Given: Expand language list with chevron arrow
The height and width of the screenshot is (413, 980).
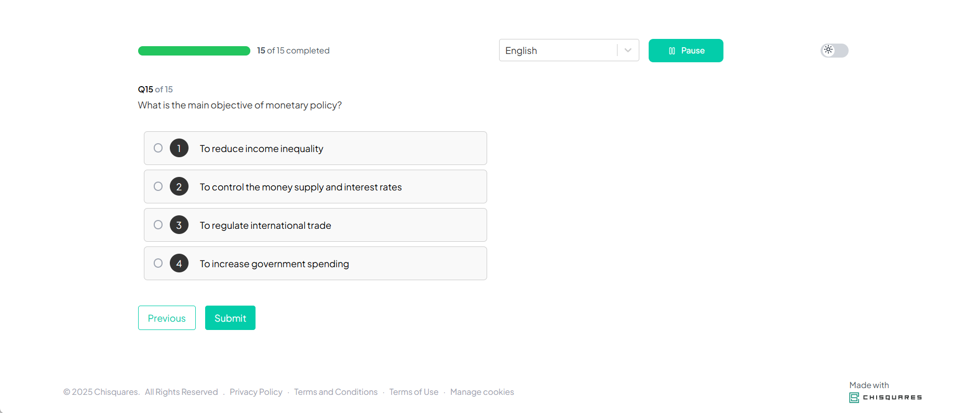Looking at the screenshot, I should pos(628,50).
